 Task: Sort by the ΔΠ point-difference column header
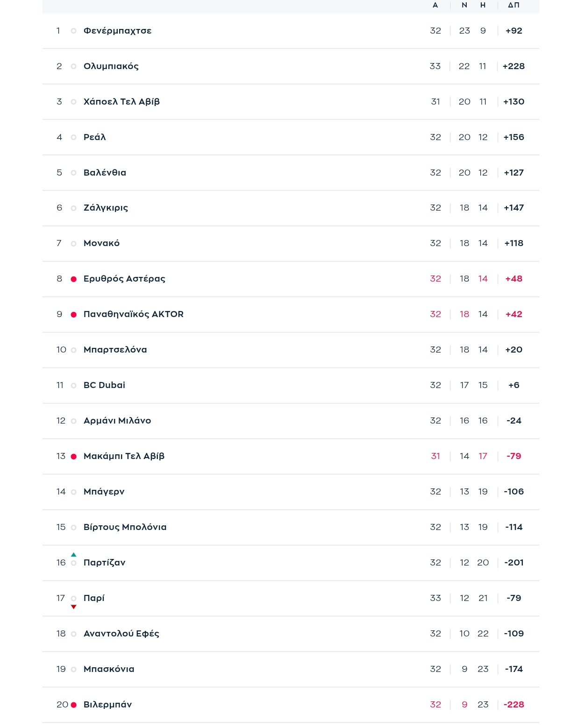(513, 5)
